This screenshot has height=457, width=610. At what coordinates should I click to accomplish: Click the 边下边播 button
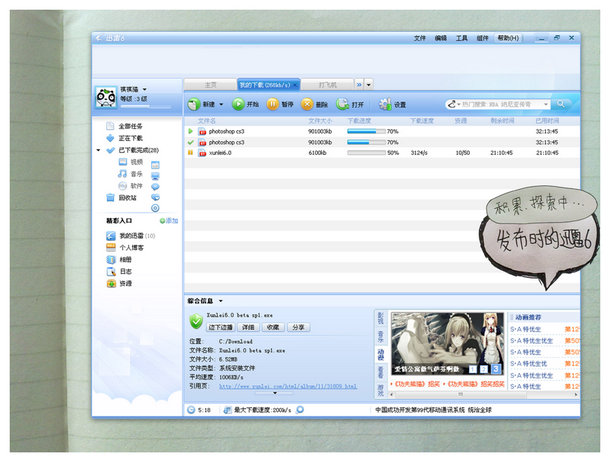tap(220, 327)
